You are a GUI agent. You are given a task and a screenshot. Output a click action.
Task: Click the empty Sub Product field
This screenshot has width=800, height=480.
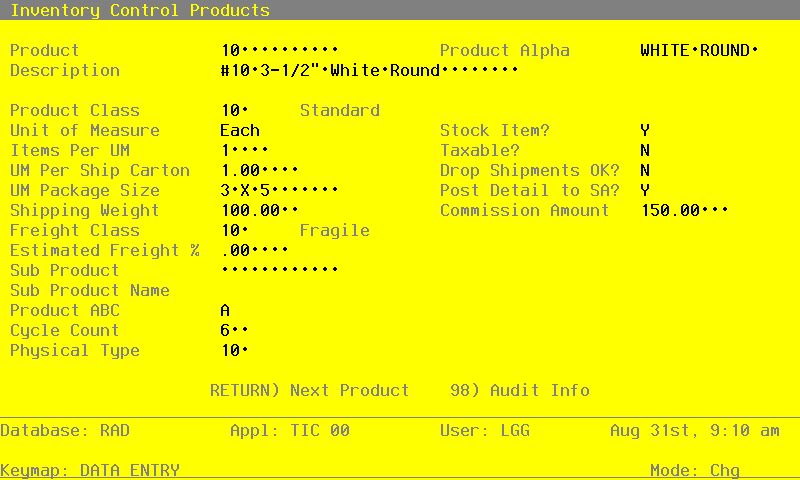(279, 269)
